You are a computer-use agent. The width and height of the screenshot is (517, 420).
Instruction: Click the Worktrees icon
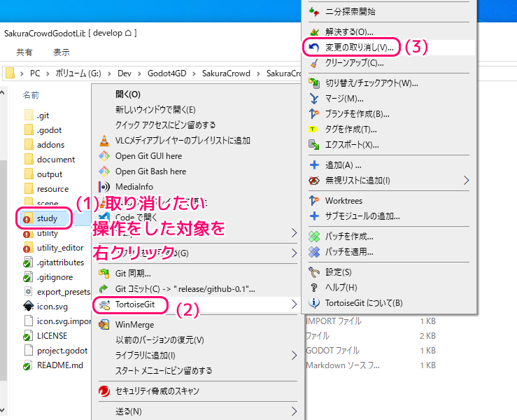[x=314, y=201]
